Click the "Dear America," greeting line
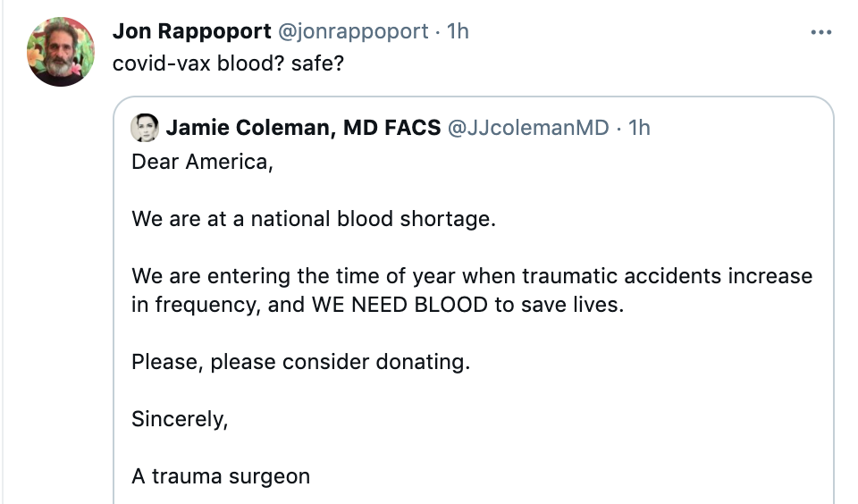The image size is (858, 504). click(202, 164)
